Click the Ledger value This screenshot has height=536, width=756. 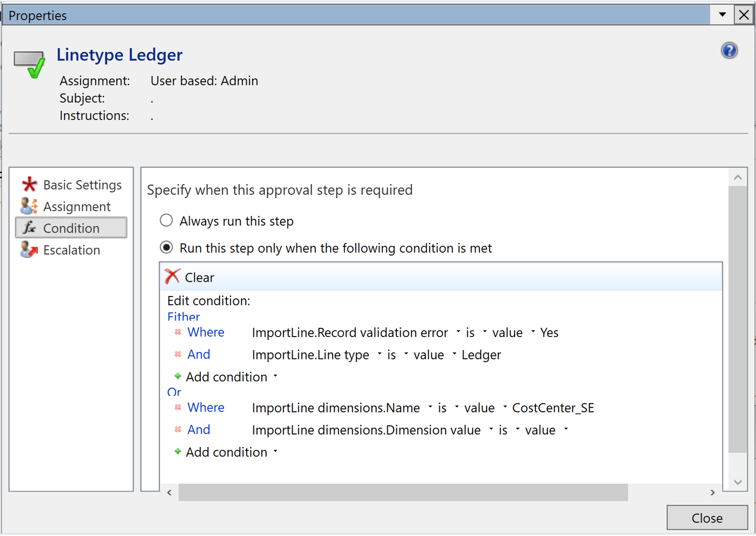(481, 355)
